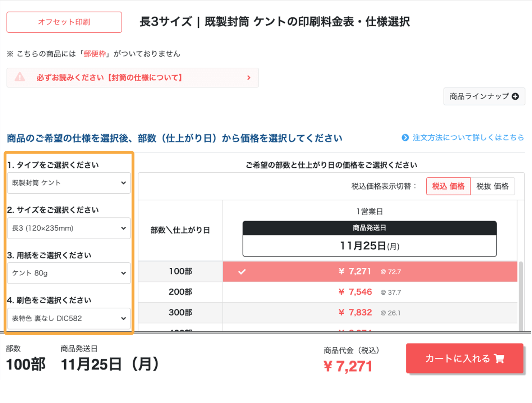Open the タイプ dropdown showing 既製封筒 ケント
This screenshot has height=403, width=532.
pyautogui.click(x=69, y=183)
